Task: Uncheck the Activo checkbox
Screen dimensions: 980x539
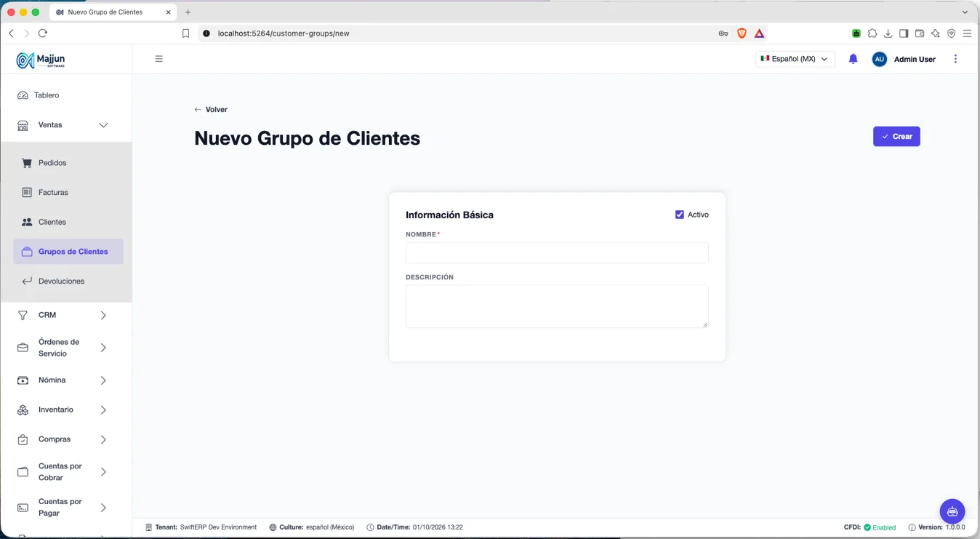Action: coord(680,215)
